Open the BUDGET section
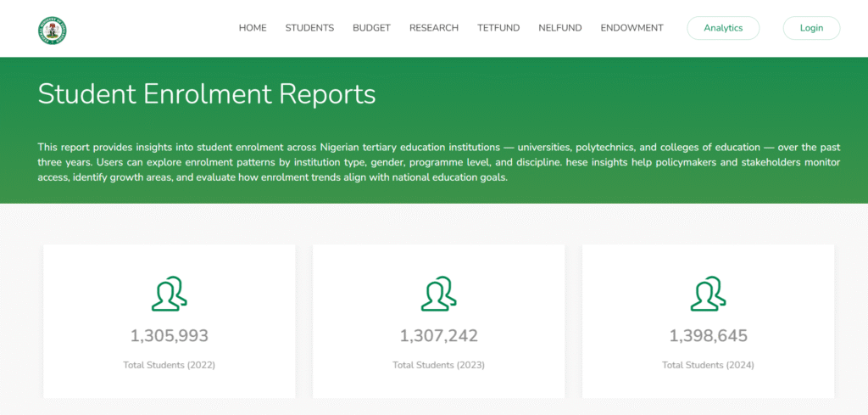868x415 pixels. [x=371, y=28]
